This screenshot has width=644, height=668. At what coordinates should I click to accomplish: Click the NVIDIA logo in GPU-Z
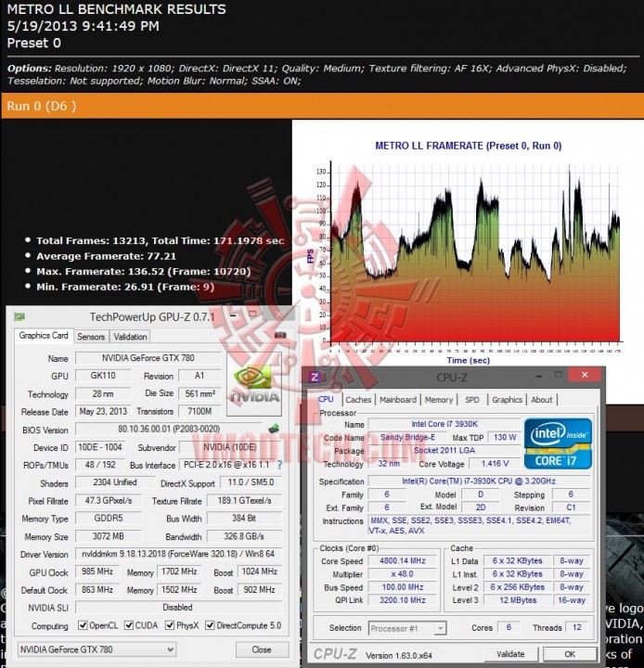coord(254,384)
